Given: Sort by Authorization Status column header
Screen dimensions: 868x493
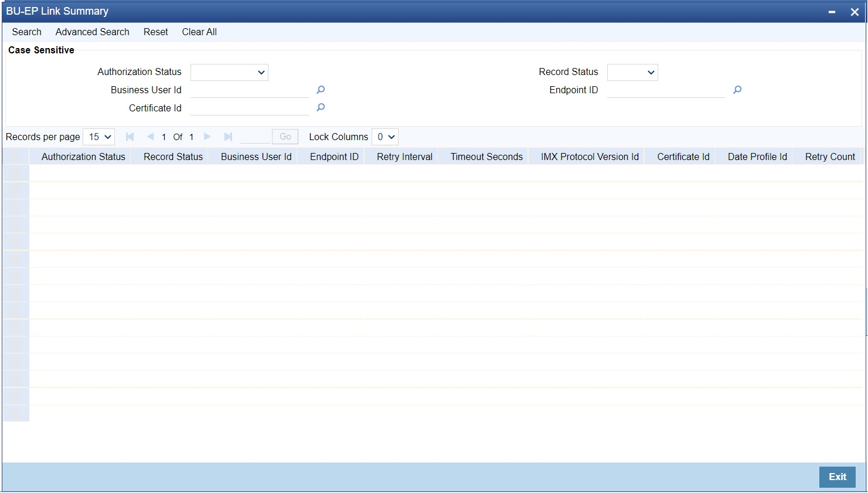Looking at the screenshot, I should tap(83, 157).
